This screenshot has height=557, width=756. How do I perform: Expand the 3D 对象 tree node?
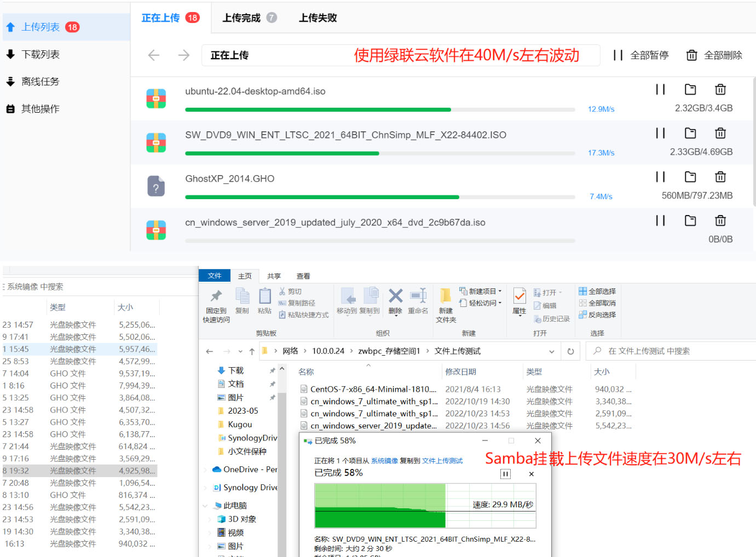click(x=211, y=519)
